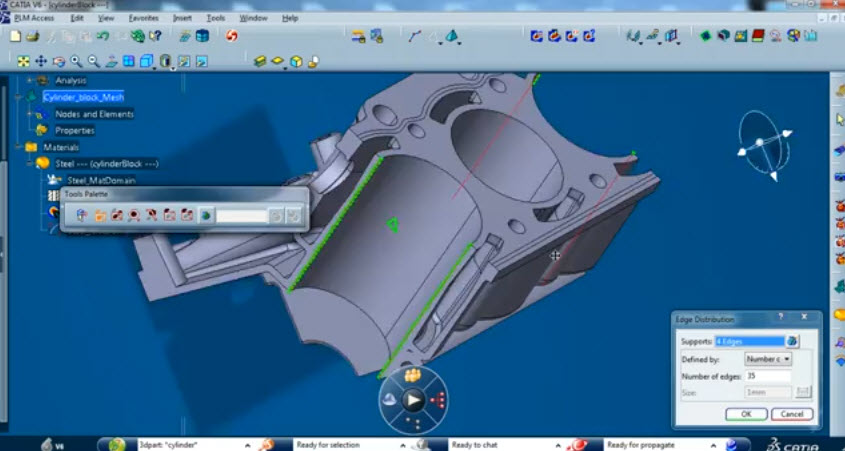Viewport: 845px width, 451px height.
Task: Collapse the Materials tree node
Action: click(x=18, y=147)
